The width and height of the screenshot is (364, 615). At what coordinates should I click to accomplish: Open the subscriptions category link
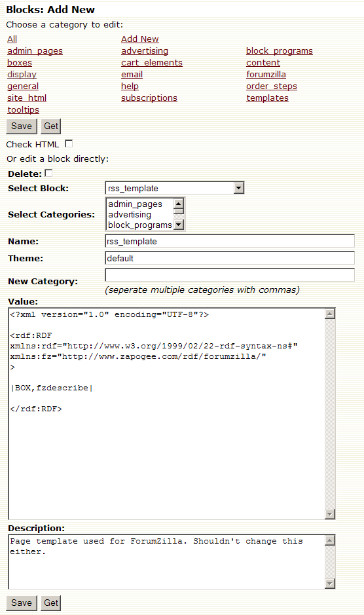[x=149, y=98]
